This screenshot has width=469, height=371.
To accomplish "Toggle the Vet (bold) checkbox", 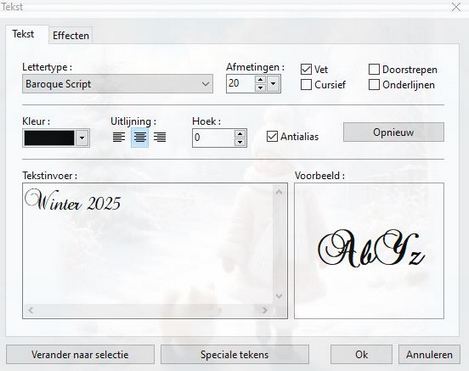I will pos(306,69).
